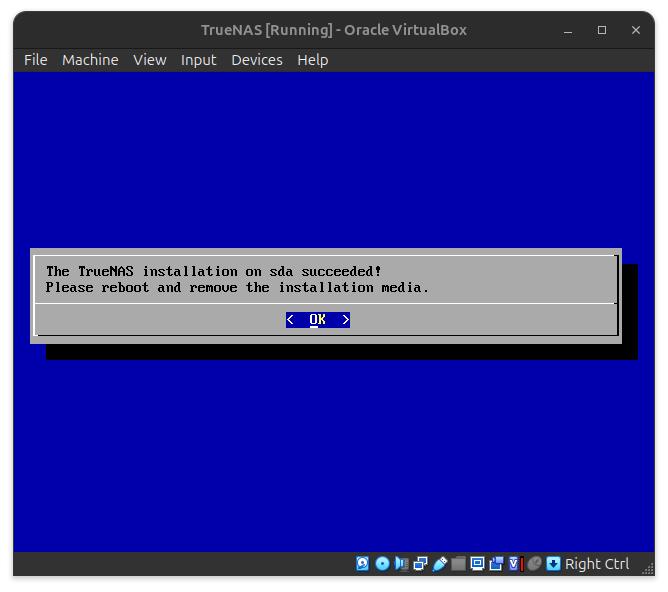Expand the View menu
This screenshot has width=668, height=592.
149,60
